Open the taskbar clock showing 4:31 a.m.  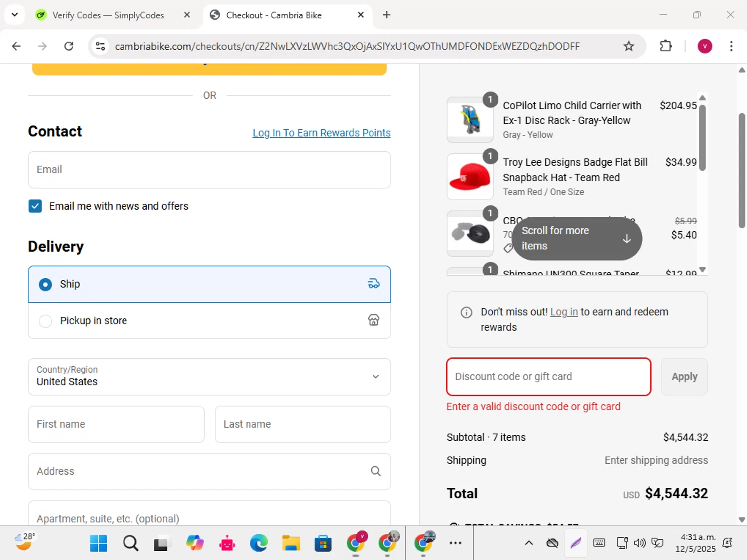tap(695, 543)
